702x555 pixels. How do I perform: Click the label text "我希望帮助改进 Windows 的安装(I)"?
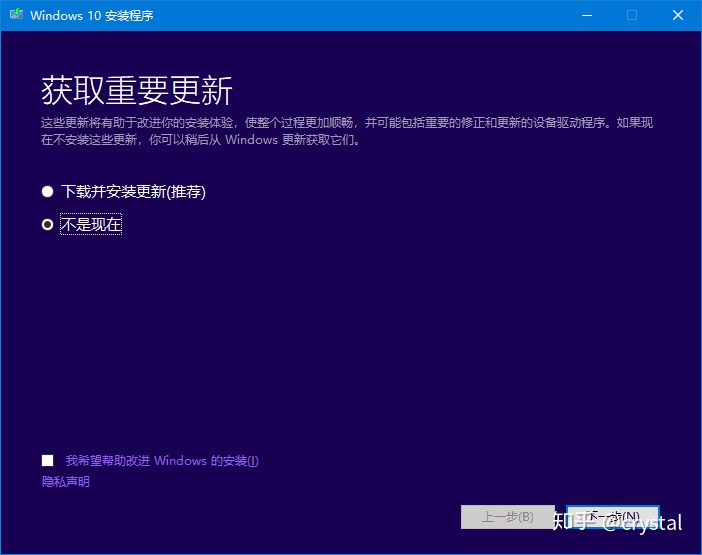162,461
